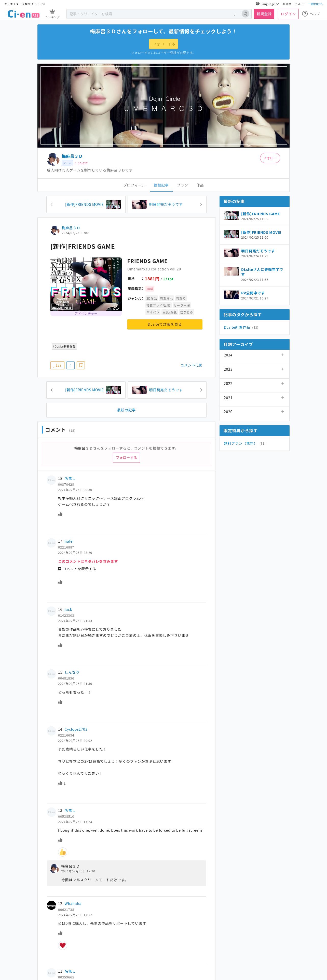
Task: Go to the next article arrow above the post
Action: [201, 205]
